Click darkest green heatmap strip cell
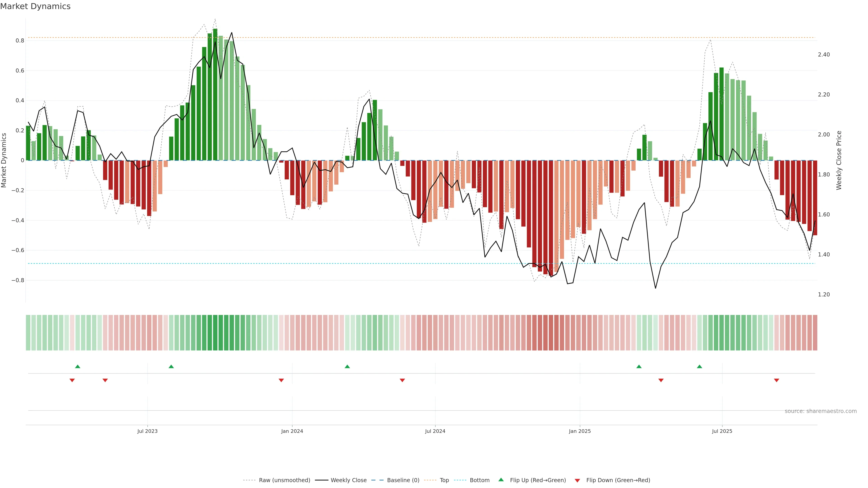 [x=215, y=332]
